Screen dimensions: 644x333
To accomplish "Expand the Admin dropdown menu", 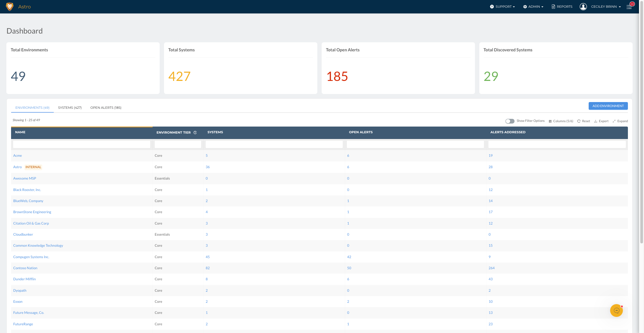I will click(x=533, y=7).
